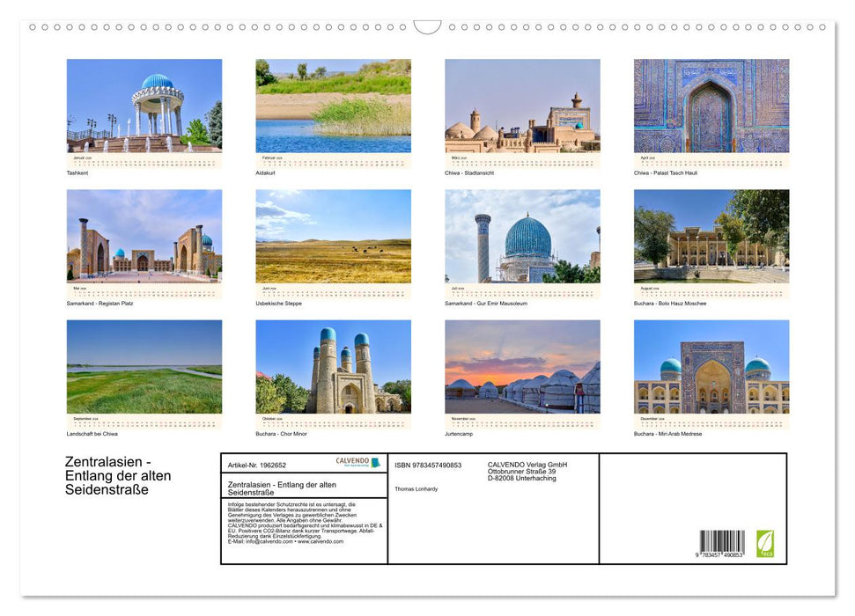Select the Samarkand - Registan Platz photo
Screen dimensions: 855x616
pyautogui.click(x=144, y=236)
